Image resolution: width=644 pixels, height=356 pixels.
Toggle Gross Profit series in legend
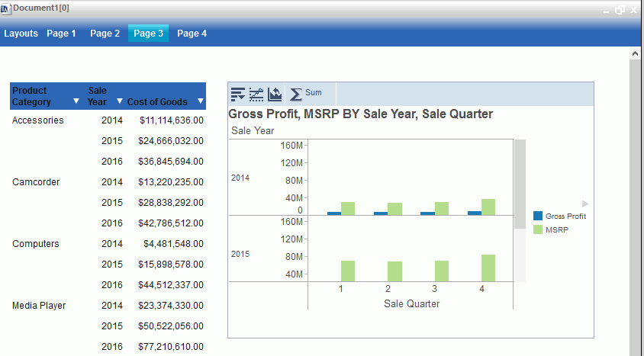(560, 216)
